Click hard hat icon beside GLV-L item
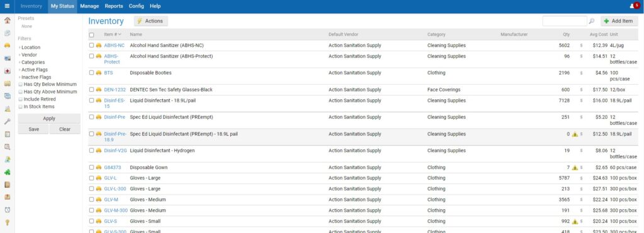The width and height of the screenshot is (644, 233). click(99, 178)
